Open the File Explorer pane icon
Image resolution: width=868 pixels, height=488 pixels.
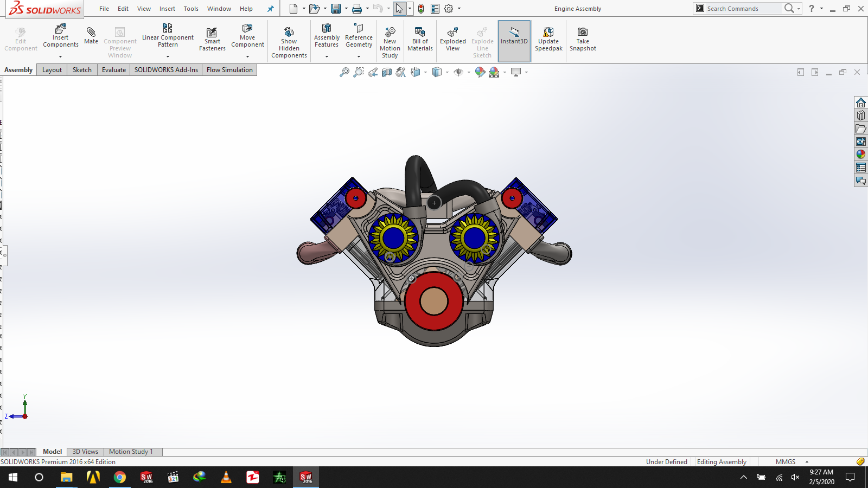[861, 129]
